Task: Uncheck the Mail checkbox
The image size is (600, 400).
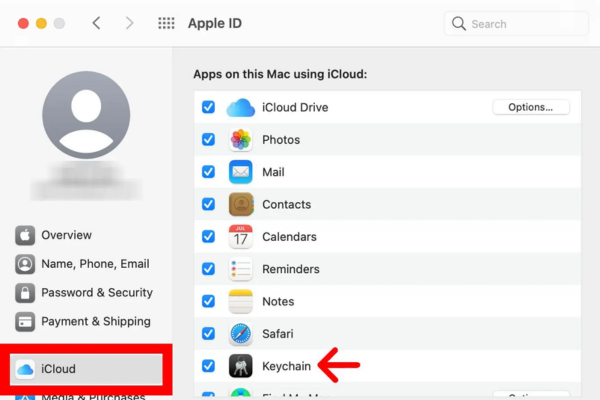Action: pyautogui.click(x=208, y=172)
